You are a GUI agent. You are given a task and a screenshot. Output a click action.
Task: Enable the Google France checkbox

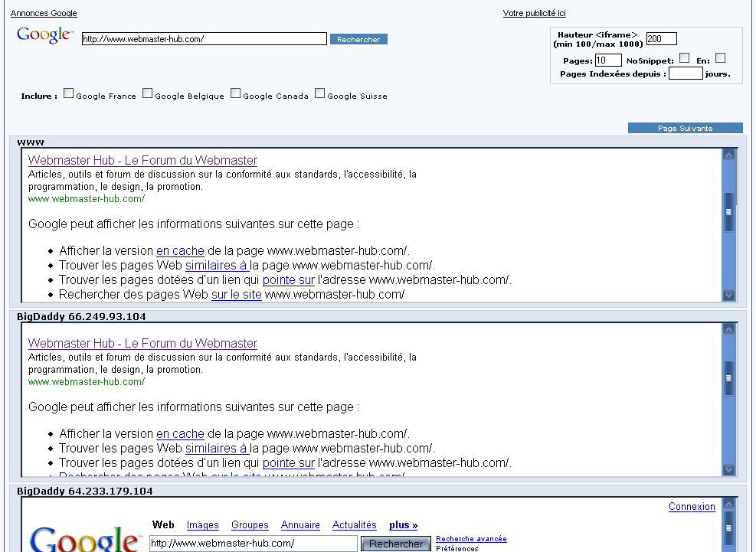point(68,93)
